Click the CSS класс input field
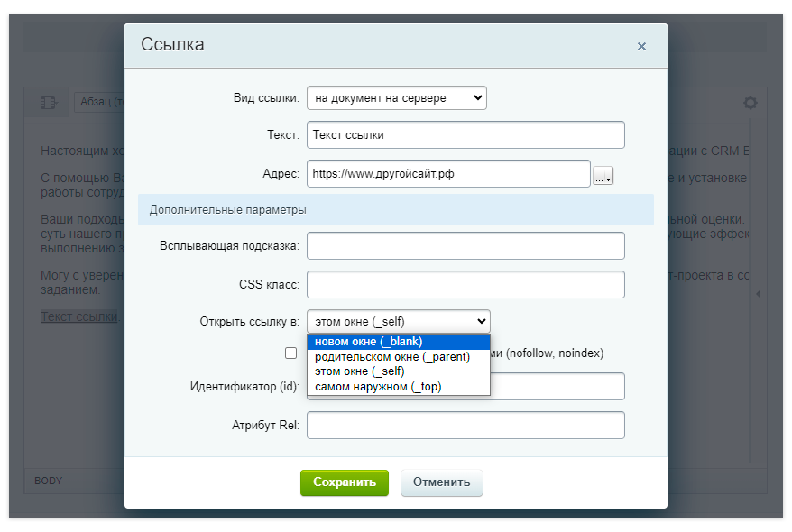792x532 pixels. (x=465, y=284)
